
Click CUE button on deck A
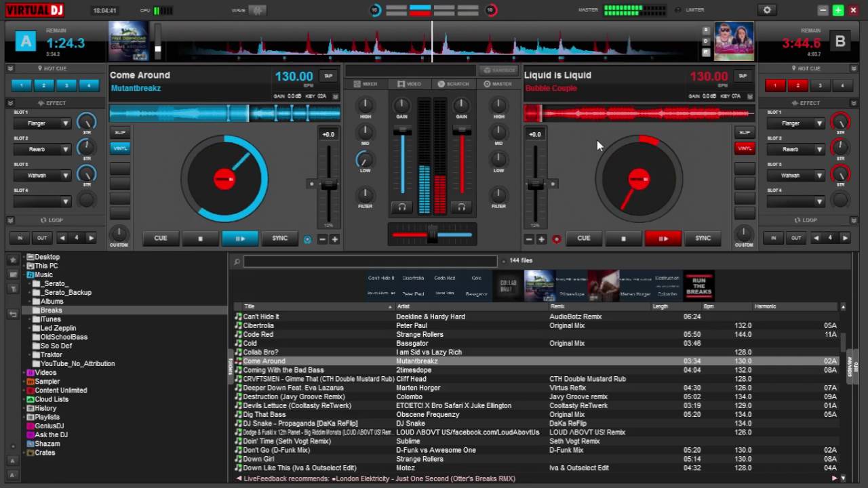[x=161, y=239]
